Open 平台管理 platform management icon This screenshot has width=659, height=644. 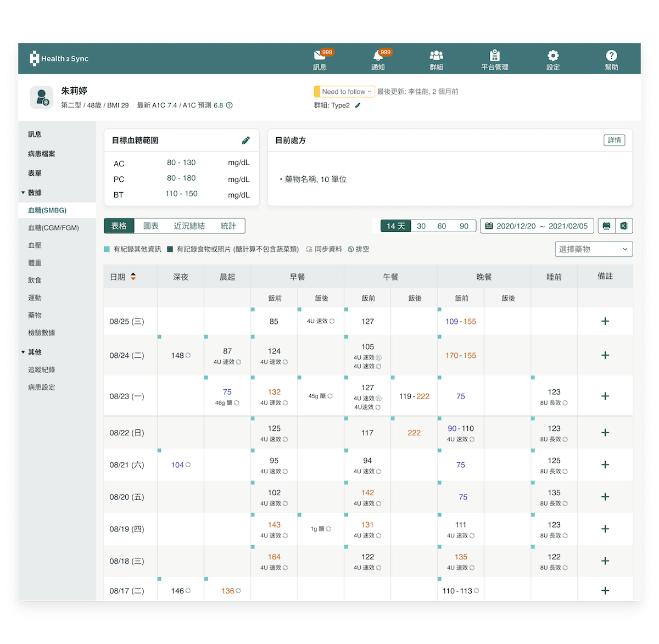tap(494, 56)
